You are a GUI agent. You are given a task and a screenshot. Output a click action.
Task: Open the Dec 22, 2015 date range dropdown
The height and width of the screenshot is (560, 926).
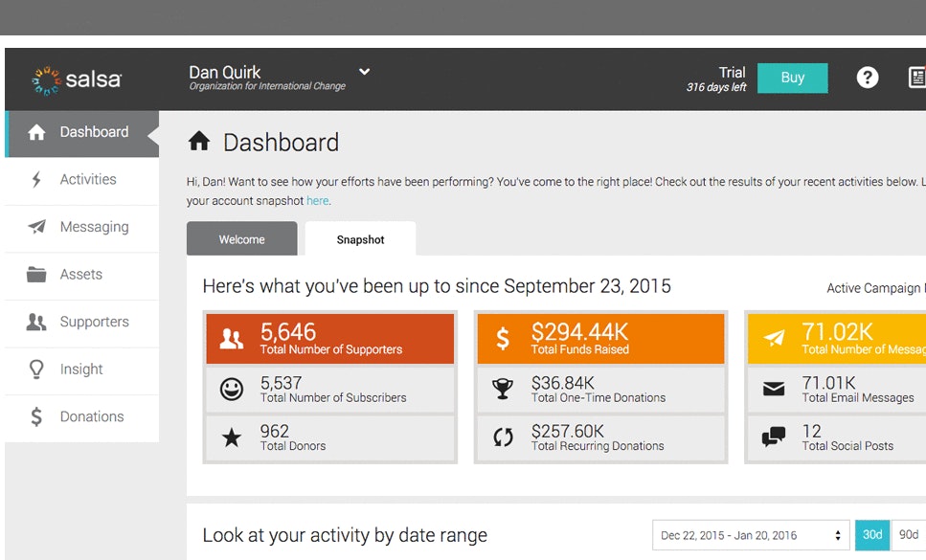[751, 535]
